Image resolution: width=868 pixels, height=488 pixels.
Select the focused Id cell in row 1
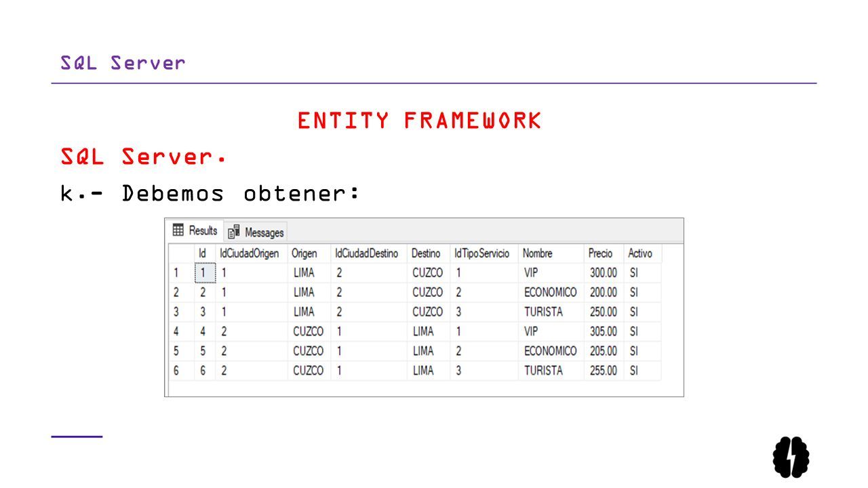click(x=204, y=273)
